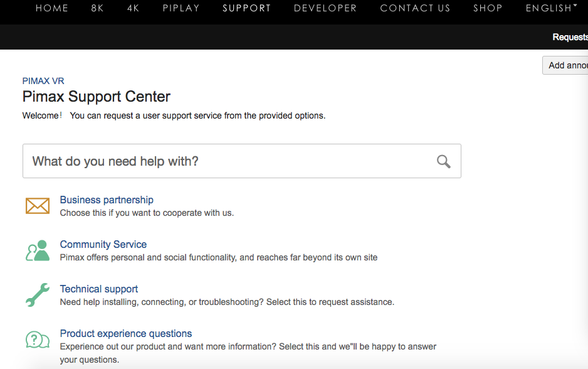The width and height of the screenshot is (588, 369).
Task: Open the ENGLISH language dropdown
Action: click(x=551, y=8)
